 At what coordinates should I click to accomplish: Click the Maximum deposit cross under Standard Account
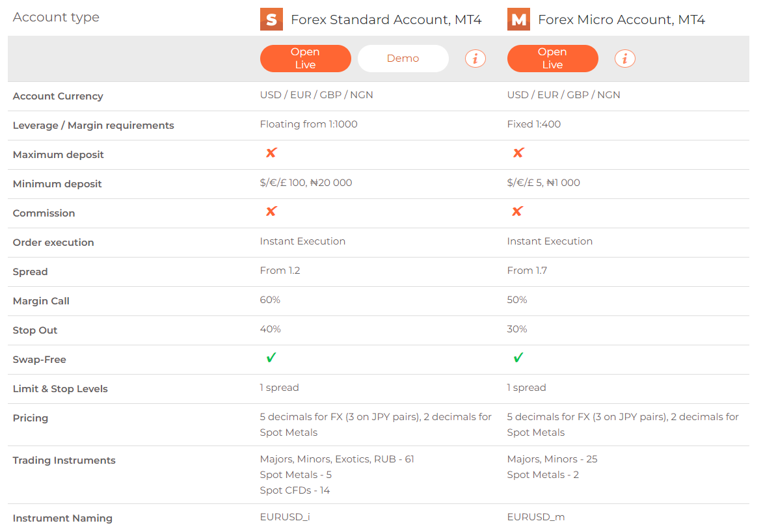pyautogui.click(x=271, y=153)
